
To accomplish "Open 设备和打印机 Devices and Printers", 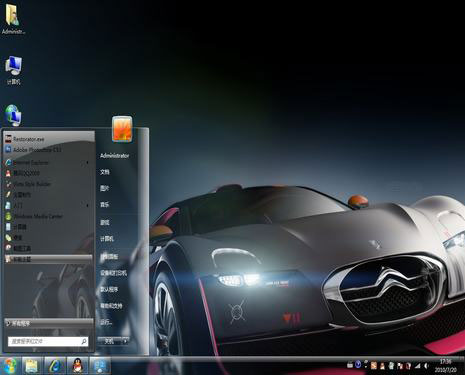I will point(113,273).
